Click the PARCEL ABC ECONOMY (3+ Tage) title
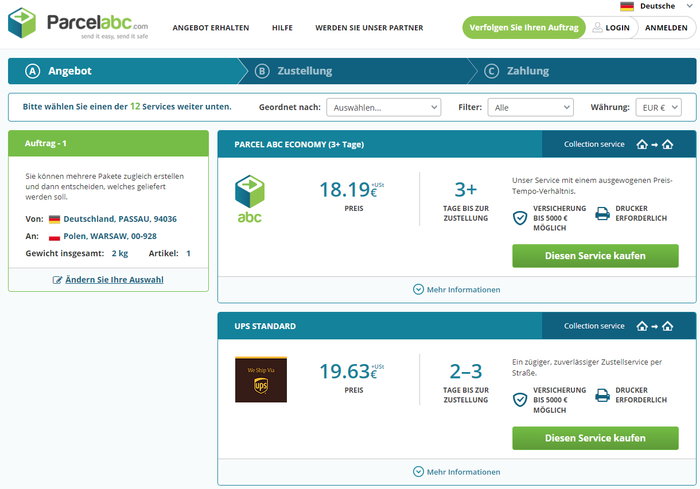Viewport: 700px width, 489px height. [299, 144]
